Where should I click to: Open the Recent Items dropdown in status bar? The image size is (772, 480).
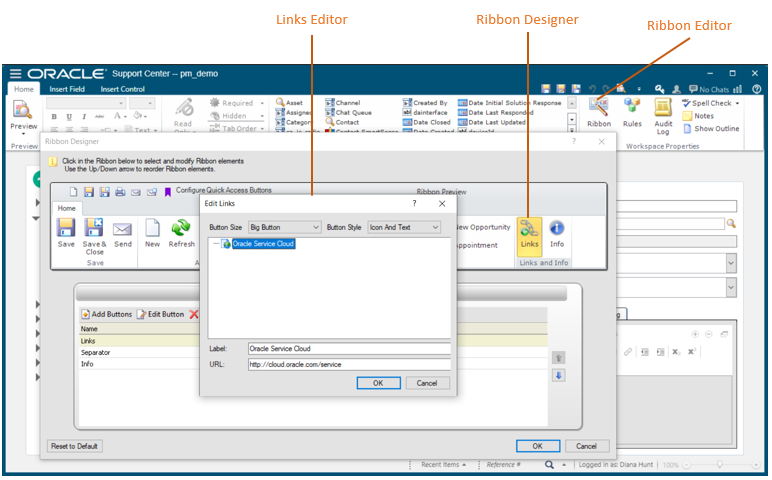coord(443,465)
